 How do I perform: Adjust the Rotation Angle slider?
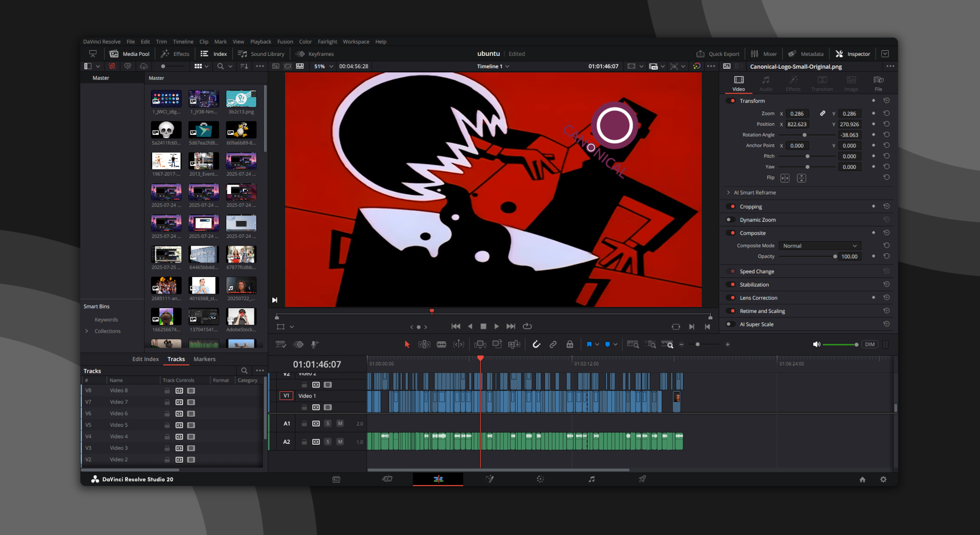[808, 135]
